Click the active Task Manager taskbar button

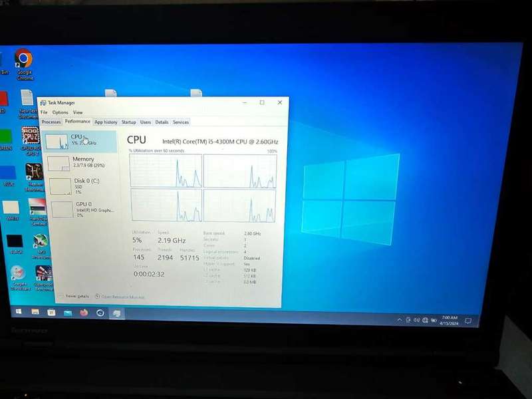tap(116, 313)
